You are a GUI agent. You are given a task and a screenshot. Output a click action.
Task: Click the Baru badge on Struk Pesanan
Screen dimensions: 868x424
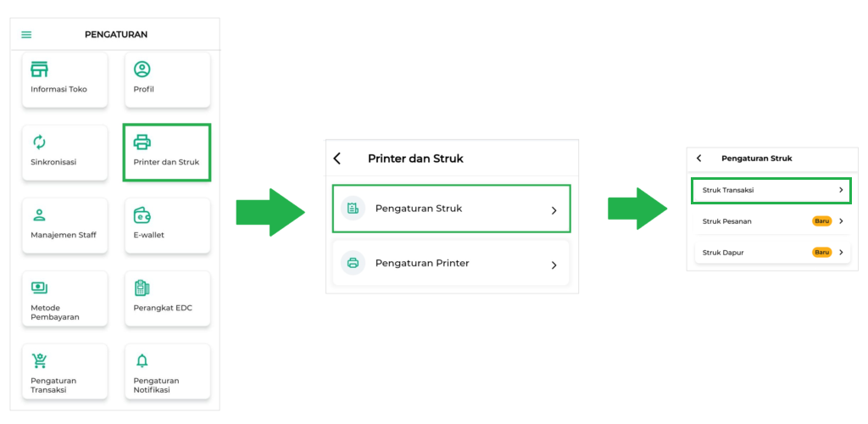point(822,220)
